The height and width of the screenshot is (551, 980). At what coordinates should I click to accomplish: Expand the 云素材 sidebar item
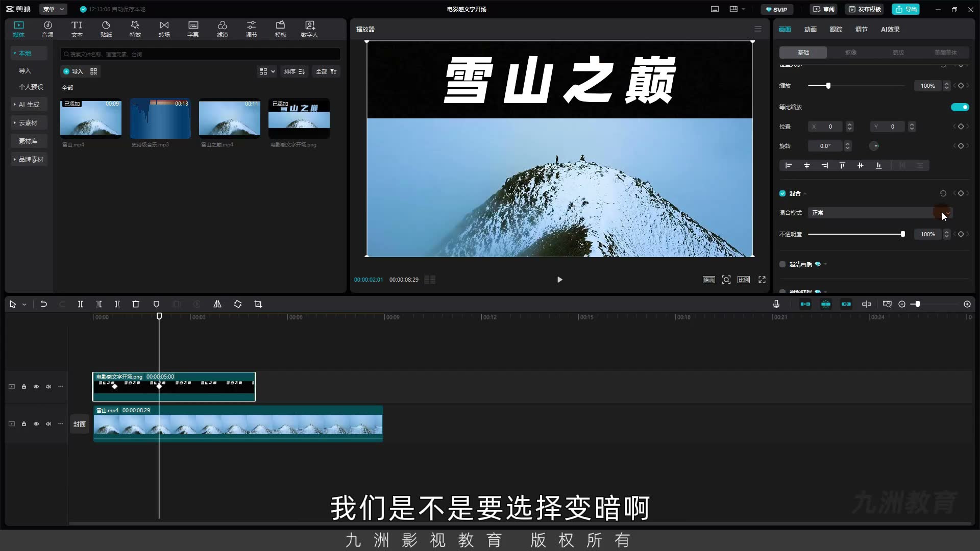pos(29,123)
